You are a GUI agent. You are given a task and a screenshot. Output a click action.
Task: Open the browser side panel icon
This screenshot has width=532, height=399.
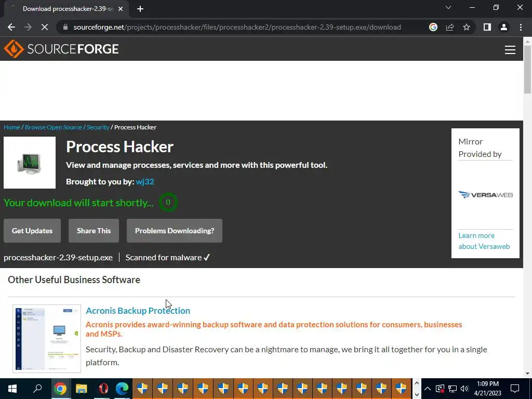[487, 27]
